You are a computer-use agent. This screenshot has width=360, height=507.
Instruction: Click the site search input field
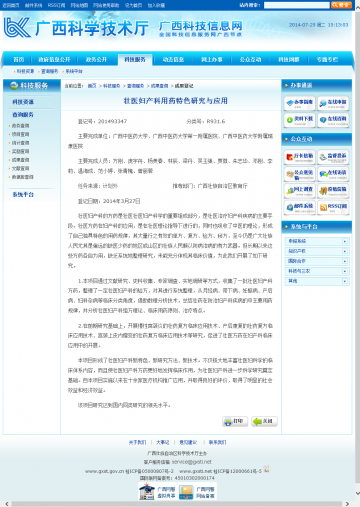click(x=297, y=5)
